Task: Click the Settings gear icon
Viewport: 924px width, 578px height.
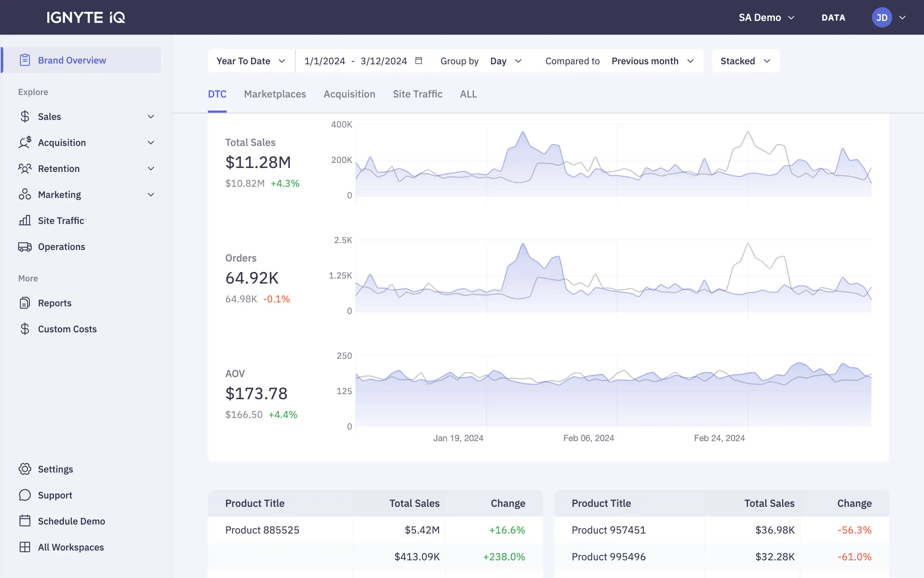Action: click(25, 469)
